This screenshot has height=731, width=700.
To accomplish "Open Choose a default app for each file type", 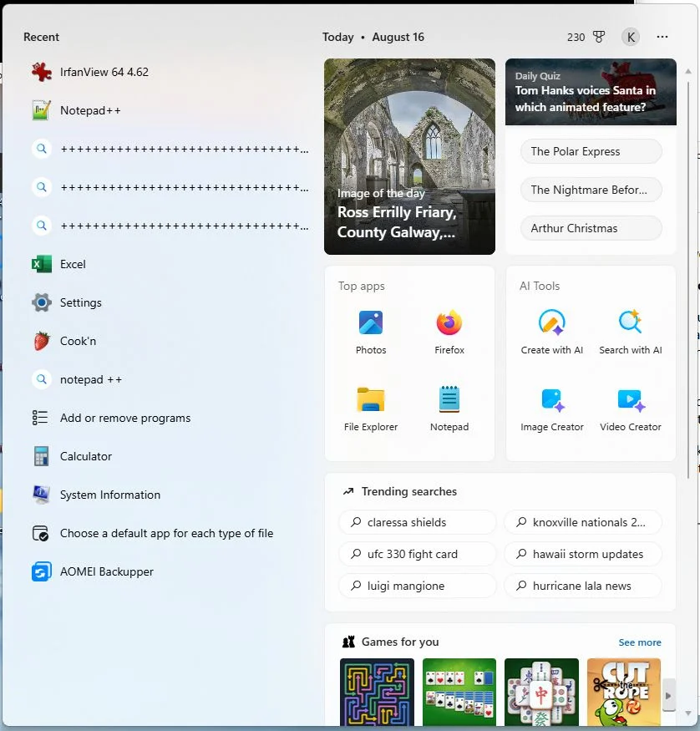I will (168, 533).
